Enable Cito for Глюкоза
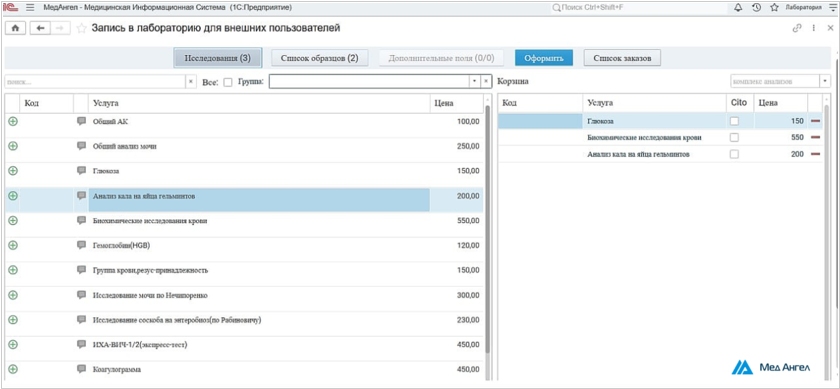Viewport: 840px width, 389px height. click(734, 121)
